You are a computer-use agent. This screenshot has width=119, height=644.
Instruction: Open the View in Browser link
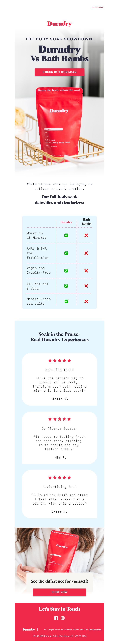click(x=98, y=7)
